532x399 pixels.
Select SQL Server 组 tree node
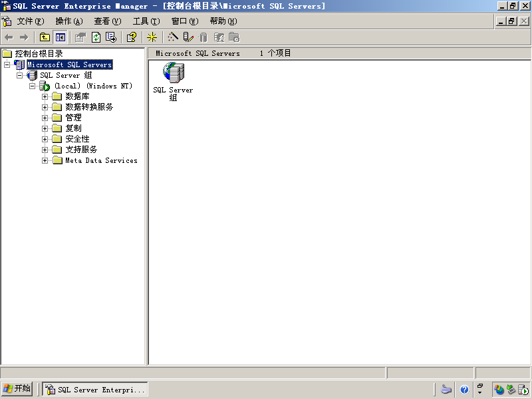point(66,75)
